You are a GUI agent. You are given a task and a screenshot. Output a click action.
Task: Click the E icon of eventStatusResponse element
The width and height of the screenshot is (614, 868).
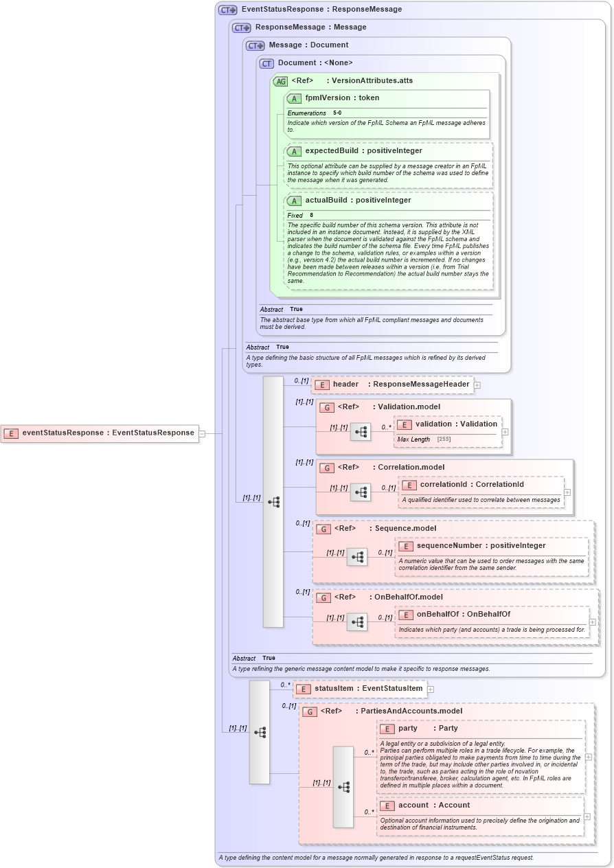click(x=11, y=433)
